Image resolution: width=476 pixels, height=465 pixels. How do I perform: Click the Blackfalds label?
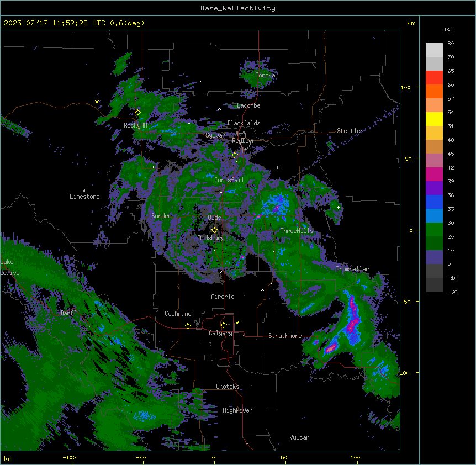click(244, 123)
